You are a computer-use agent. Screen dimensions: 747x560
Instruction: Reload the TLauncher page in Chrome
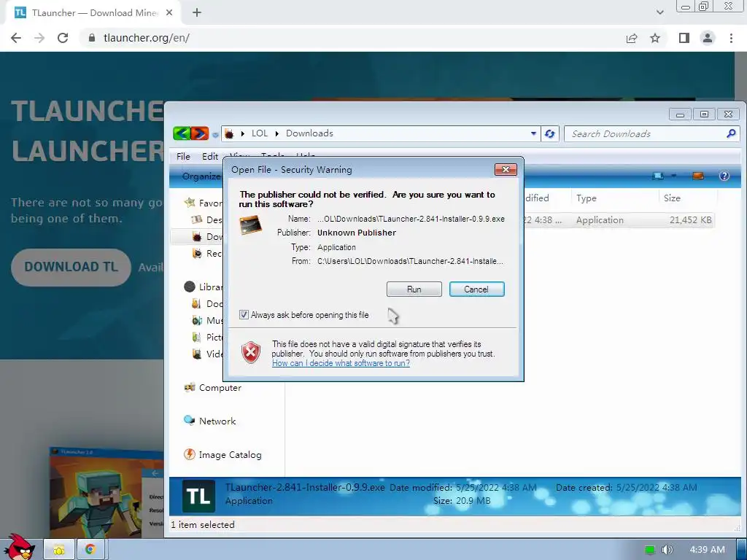point(63,38)
